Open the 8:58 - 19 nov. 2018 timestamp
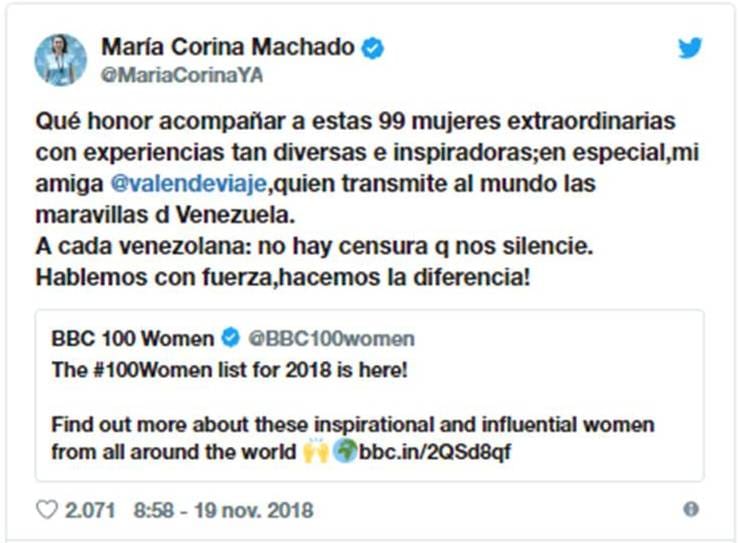Image resolution: width=741 pixels, height=543 pixels. [223, 510]
